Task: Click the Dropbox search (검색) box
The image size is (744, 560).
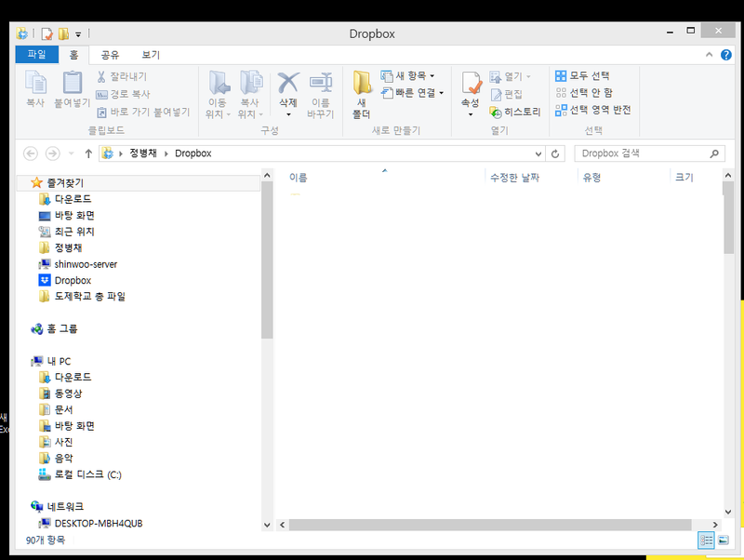Action: pos(642,153)
